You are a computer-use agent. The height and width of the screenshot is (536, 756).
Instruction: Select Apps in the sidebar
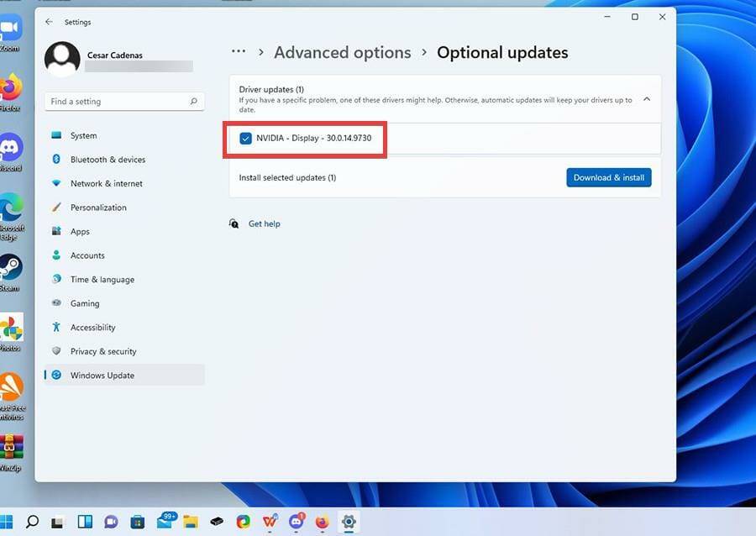pos(124,231)
